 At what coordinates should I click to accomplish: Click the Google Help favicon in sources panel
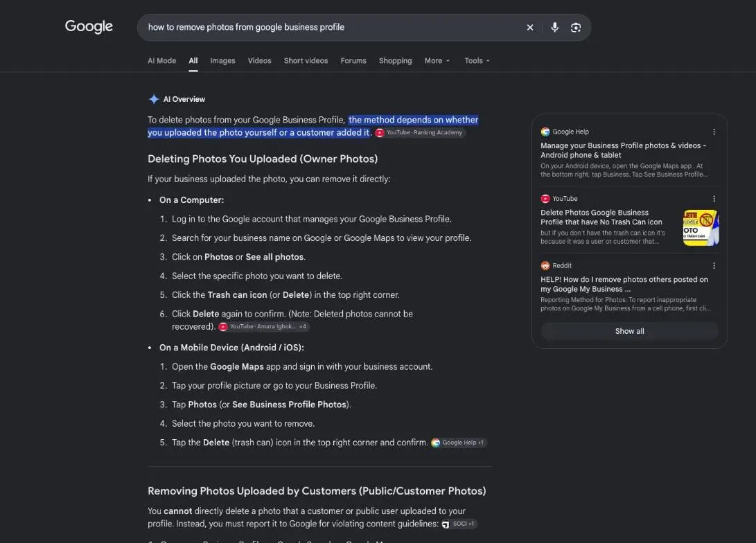point(545,132)
